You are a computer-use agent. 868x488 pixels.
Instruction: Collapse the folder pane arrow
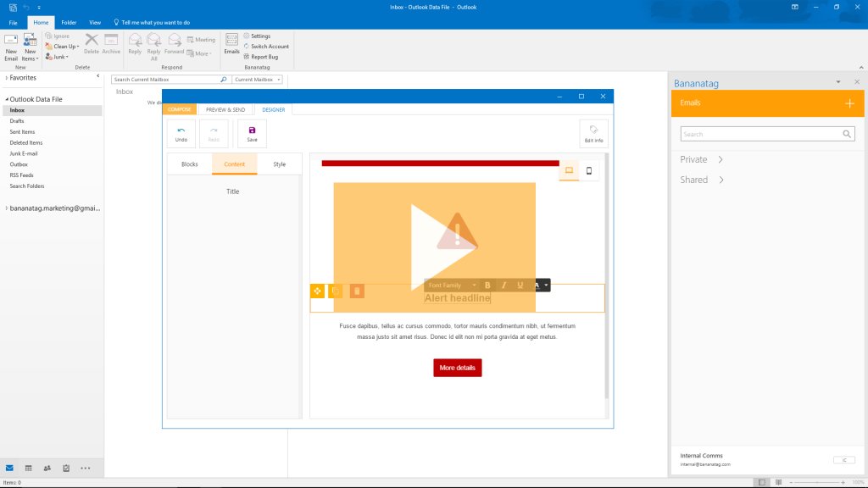pos(98,76)
